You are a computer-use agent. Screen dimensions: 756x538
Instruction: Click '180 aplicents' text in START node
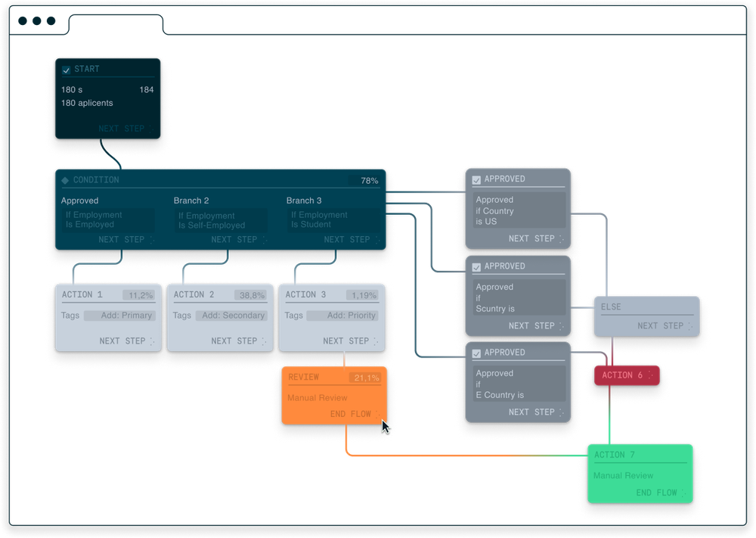87,103
